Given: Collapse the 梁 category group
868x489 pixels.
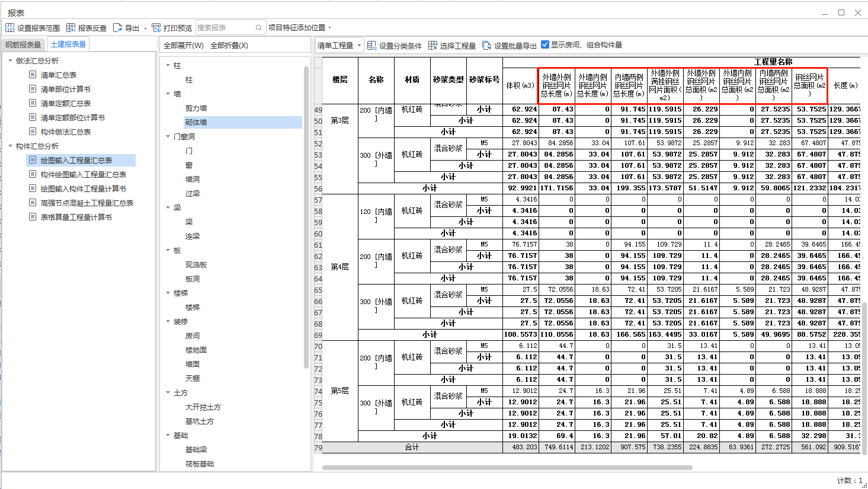Looking at the screenshot, I should pyautogui.click(x=168, y=207).
